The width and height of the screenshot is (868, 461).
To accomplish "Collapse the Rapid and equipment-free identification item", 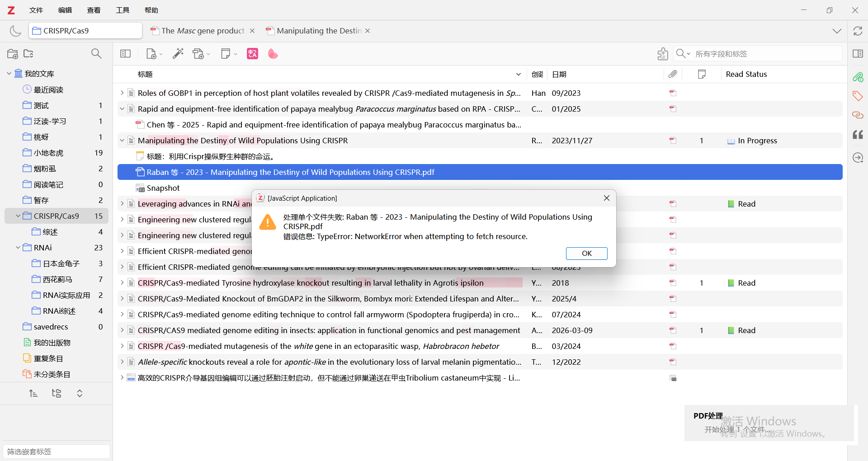I will click(122, 109).
